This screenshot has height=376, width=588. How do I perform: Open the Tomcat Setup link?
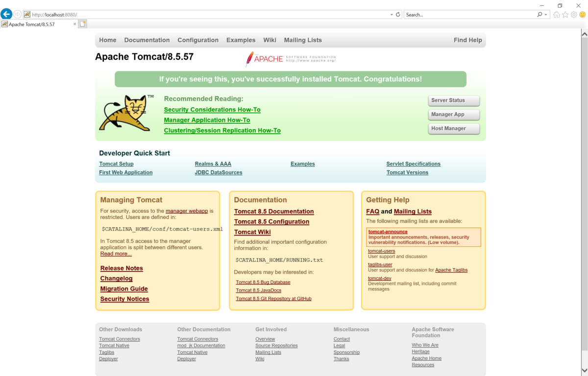pos(116,164)
